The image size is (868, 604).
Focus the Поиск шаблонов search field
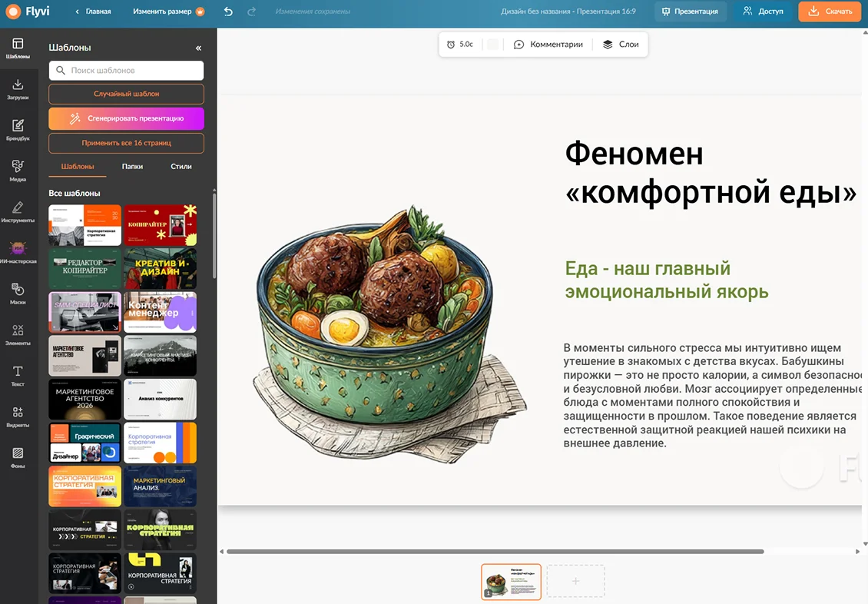click(126, 70)
